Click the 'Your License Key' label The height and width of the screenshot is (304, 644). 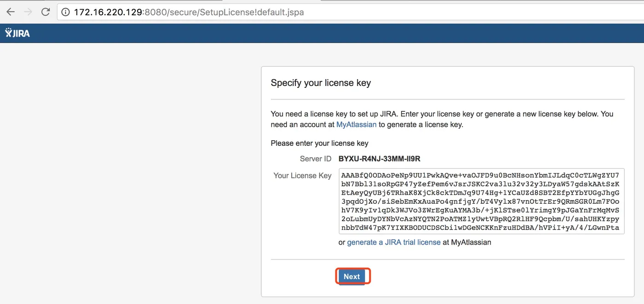coord(302,175)
